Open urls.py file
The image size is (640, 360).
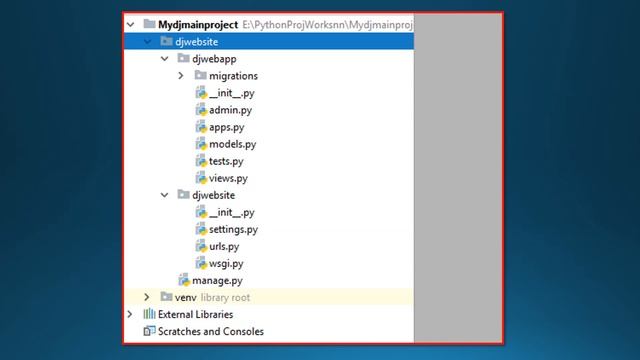pos(224,247)
